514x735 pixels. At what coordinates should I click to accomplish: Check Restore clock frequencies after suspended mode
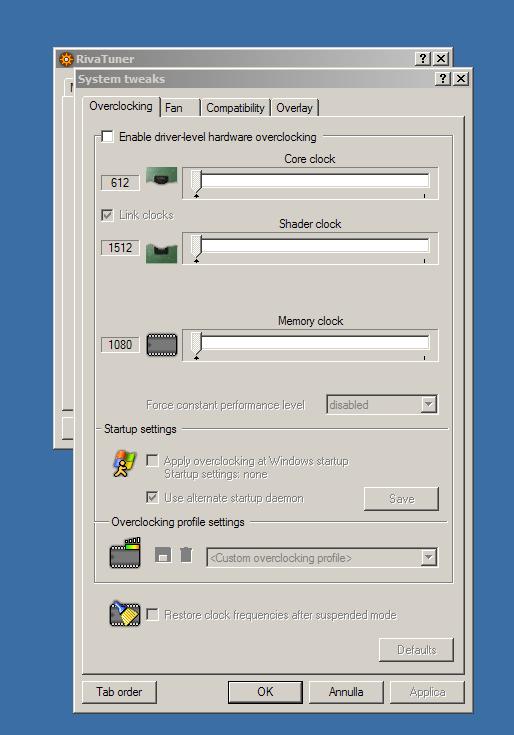(x=152, y=614)
